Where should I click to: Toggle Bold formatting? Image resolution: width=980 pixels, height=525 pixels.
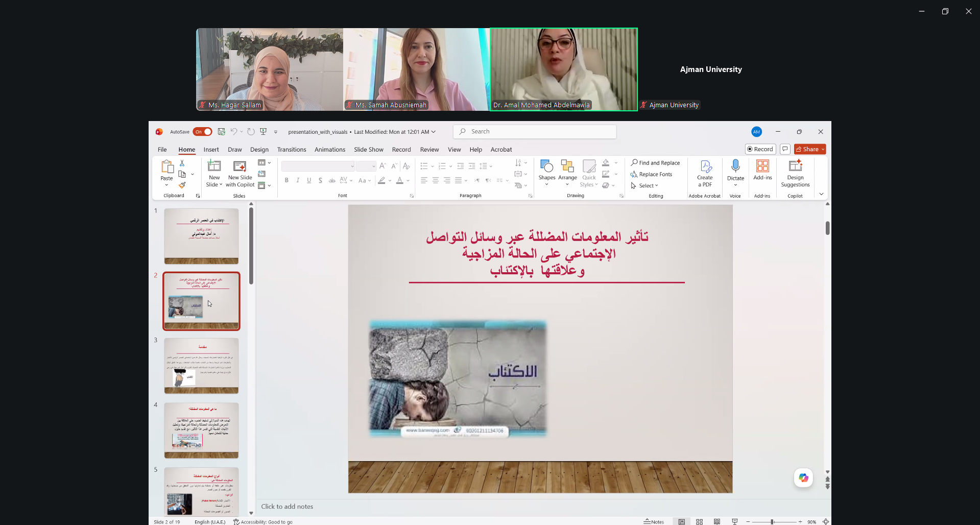286,180
